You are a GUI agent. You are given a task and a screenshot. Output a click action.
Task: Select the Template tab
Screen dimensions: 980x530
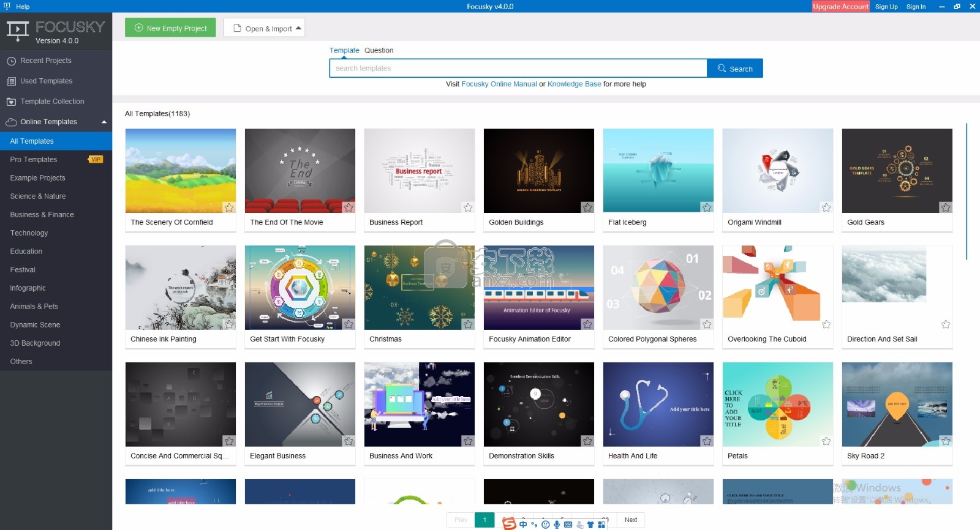pyautogui.click(x=344, y=50)
